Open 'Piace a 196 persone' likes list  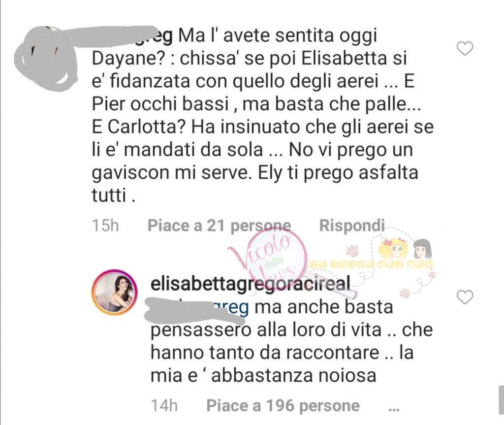283,406
